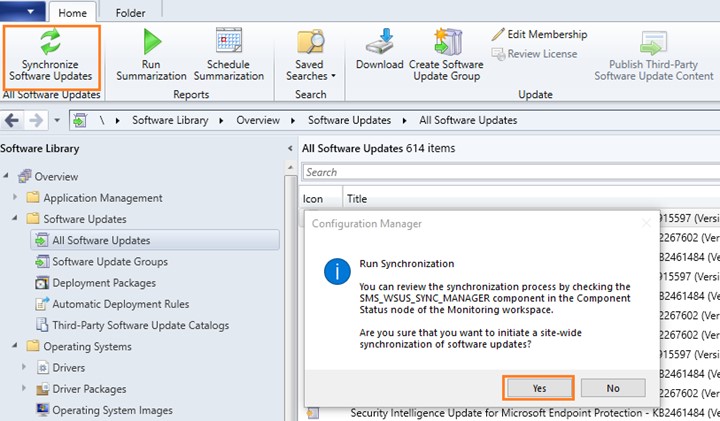
Task: Collapse the Overview tree node
Action: (x=6, y=176)
